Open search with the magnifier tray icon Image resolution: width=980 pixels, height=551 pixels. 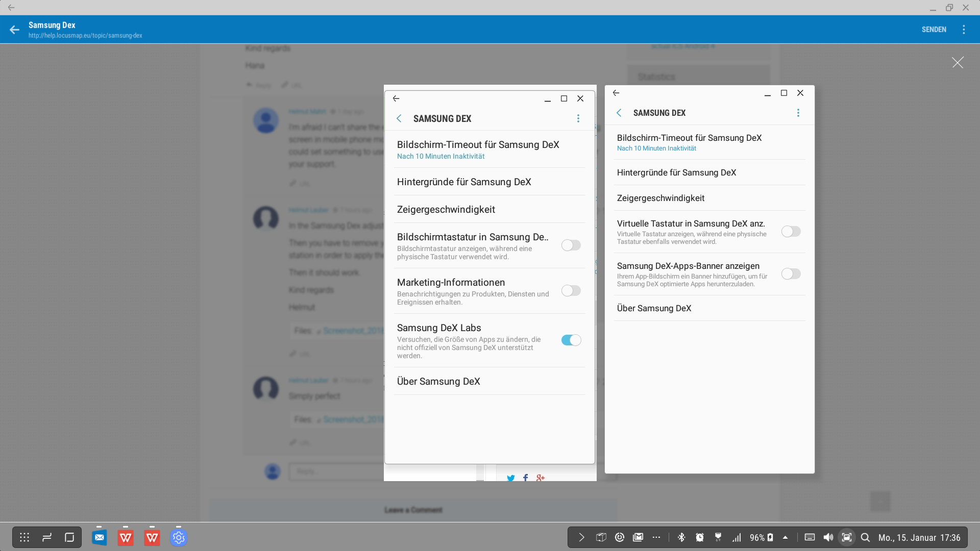pos(865,537)
